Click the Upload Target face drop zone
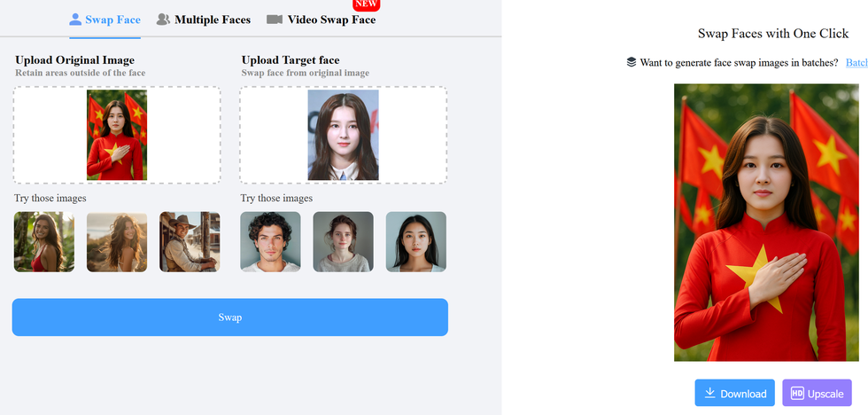The image size is (868, 415). click(343, 135)
